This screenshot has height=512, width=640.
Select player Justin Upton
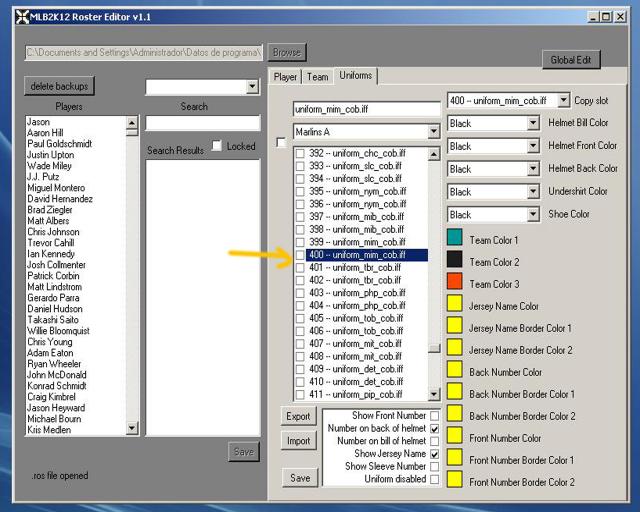(x=51, y=155)
